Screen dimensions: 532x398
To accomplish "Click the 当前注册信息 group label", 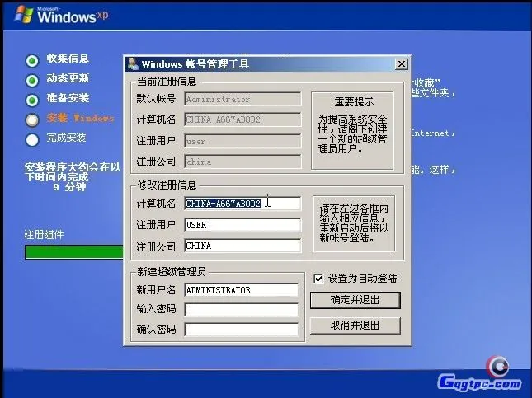I will coord(167,81).
